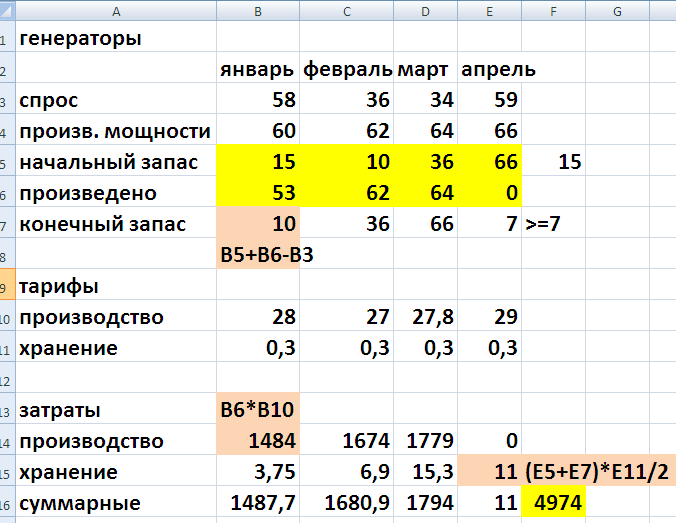Select January capacity value 60
Image resolution: width=676 pixels, height=523 pixels.
tap(258, 131)
